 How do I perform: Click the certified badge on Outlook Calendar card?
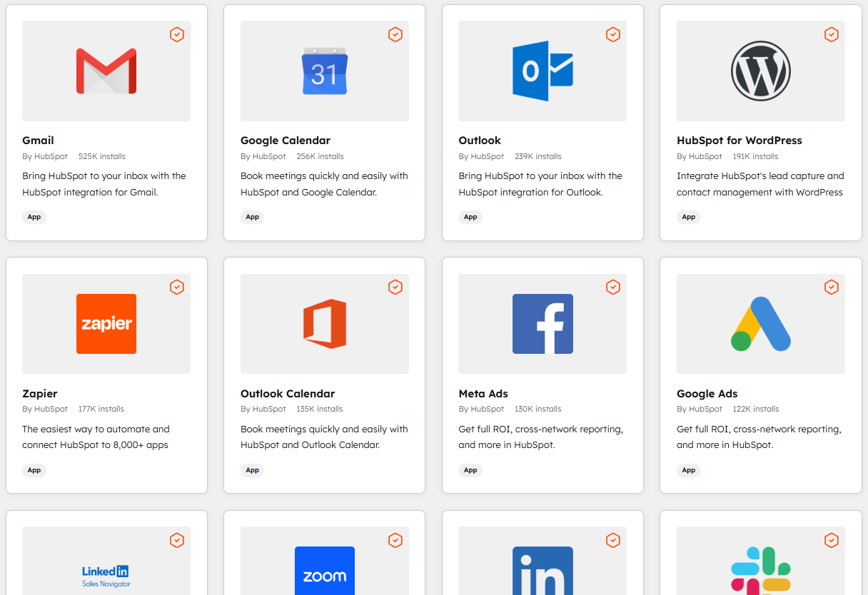pyautogui.click(x=395, y=287)
